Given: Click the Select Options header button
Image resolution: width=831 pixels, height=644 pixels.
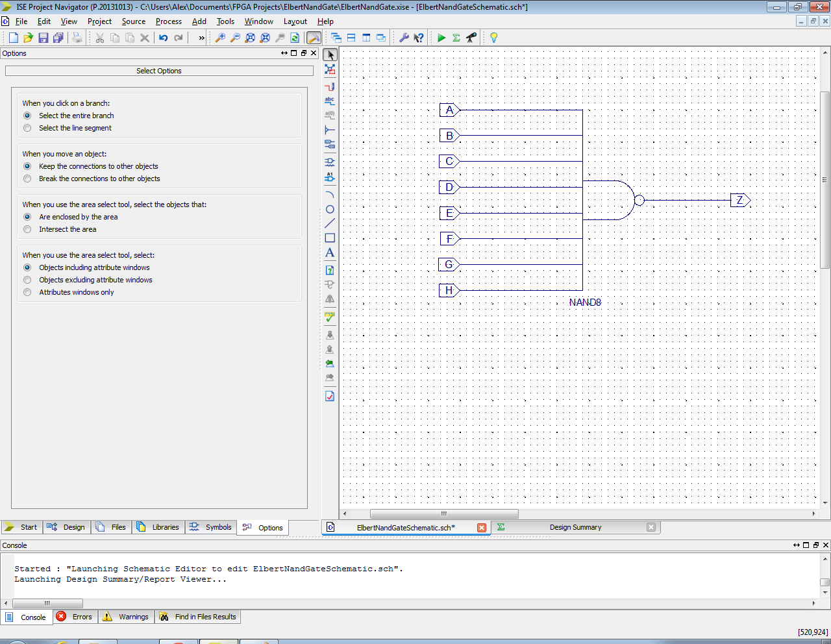Looking at the screenshot, I should (x=159, y=71).
